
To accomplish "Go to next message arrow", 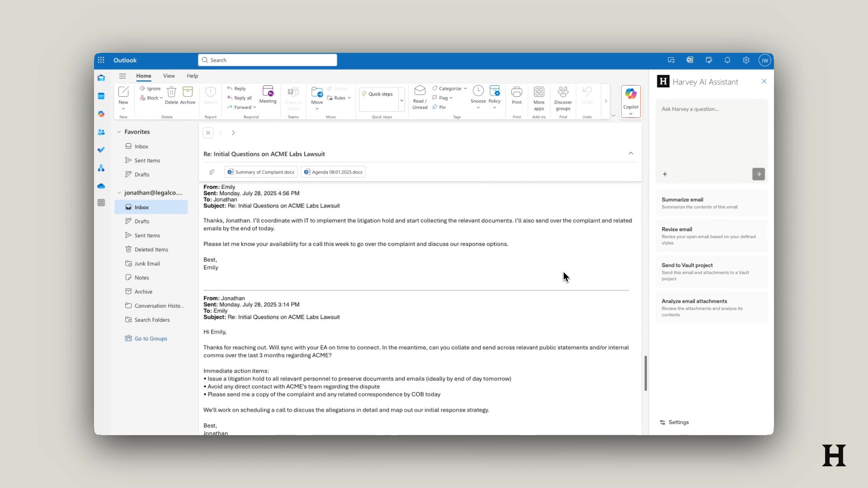I will [233, 132].
